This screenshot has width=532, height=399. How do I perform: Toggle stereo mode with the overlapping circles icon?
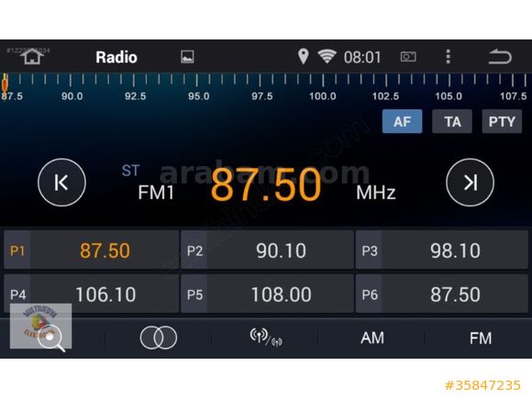pos(159,338)
